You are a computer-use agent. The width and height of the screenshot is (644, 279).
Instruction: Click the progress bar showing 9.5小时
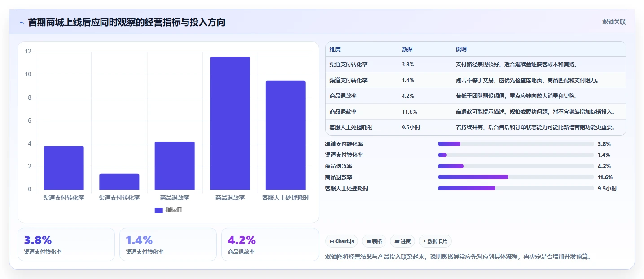pyautogui.click(x=516, y=189)
